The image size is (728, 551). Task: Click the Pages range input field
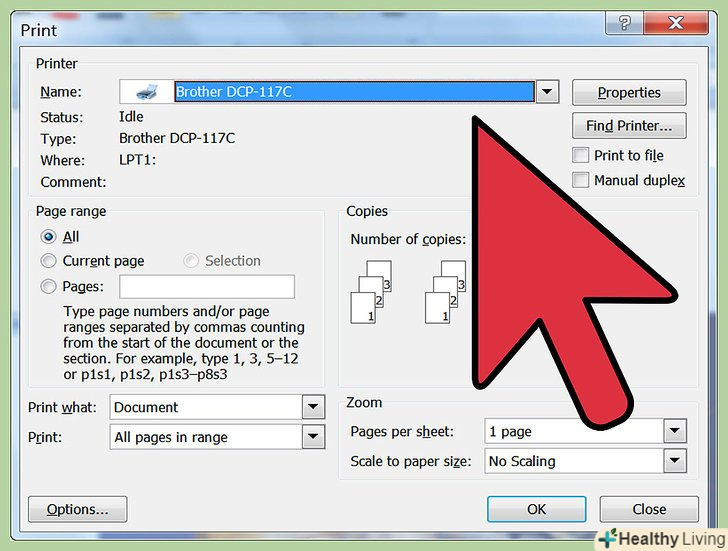(207, 286)
